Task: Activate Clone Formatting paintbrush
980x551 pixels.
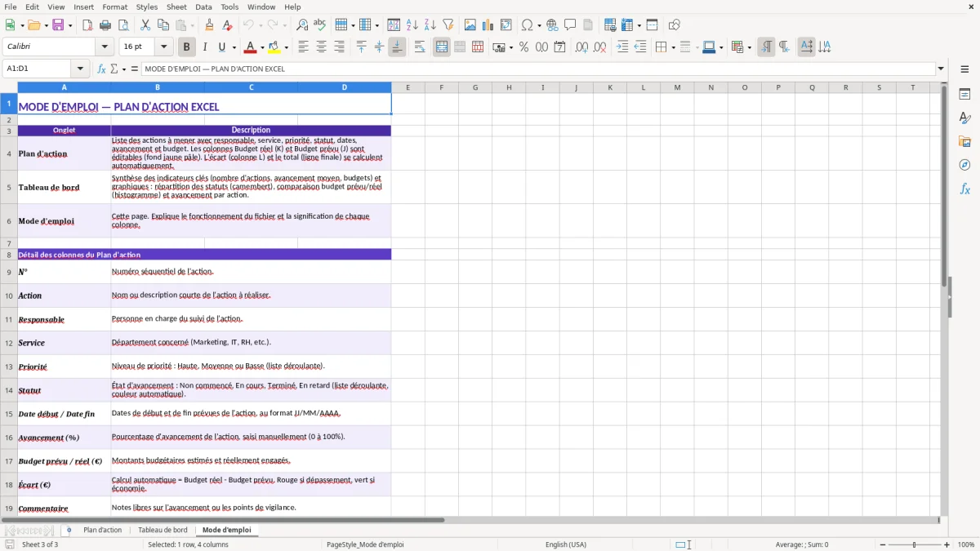Action: coord(209,25)
